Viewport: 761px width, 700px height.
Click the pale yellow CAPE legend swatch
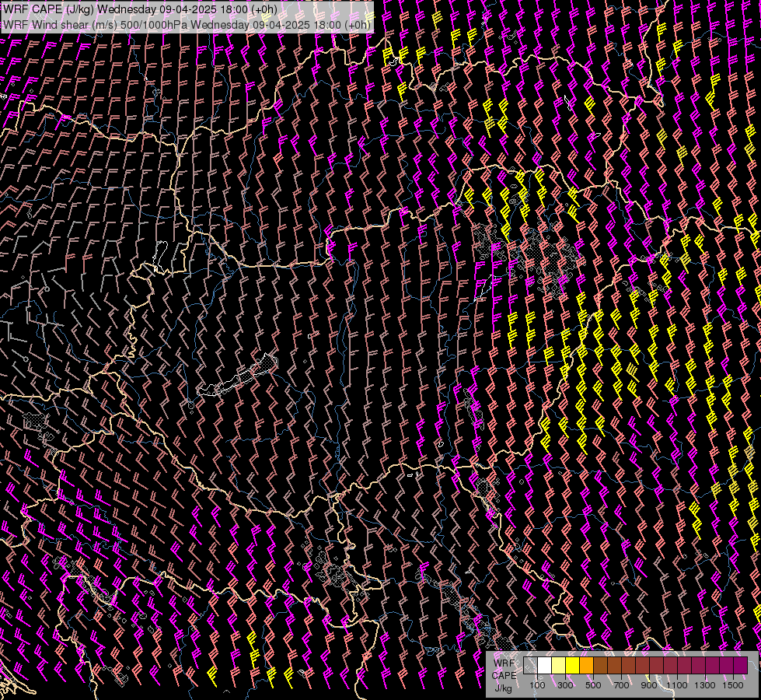[559, 666]
